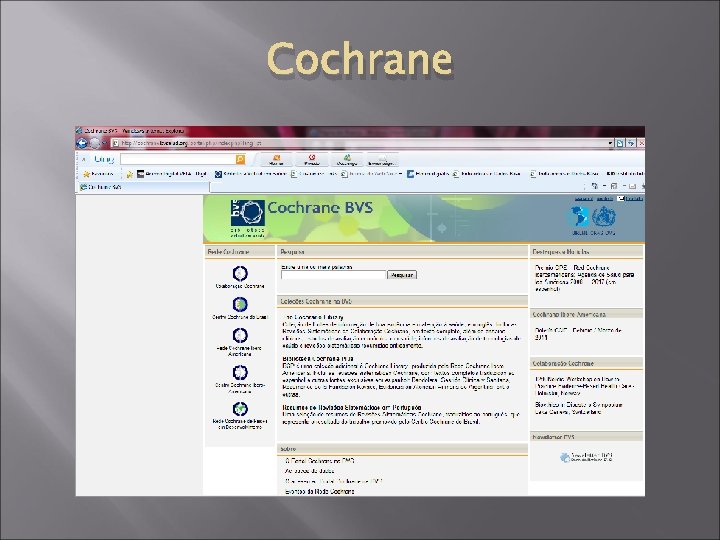Screen dimensions: 720x540
Task: Click the add-to-favorites star icon
Action: (x=129, y=174)
